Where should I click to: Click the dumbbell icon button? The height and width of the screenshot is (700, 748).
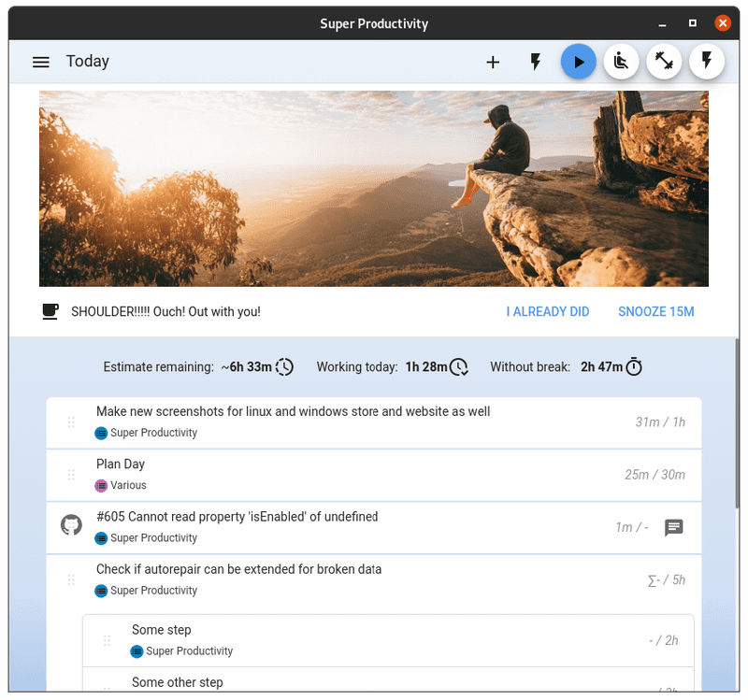tap(664, 62)
